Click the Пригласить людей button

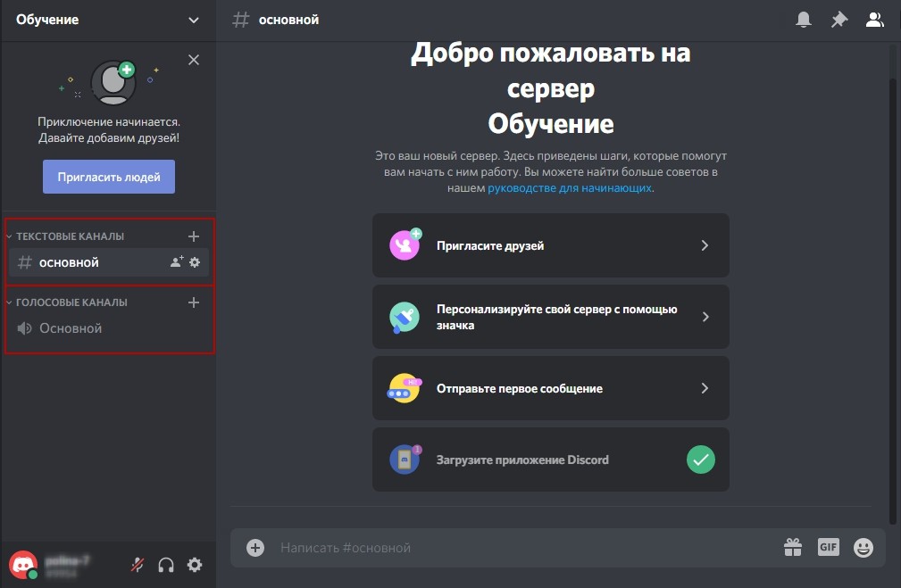109,177
